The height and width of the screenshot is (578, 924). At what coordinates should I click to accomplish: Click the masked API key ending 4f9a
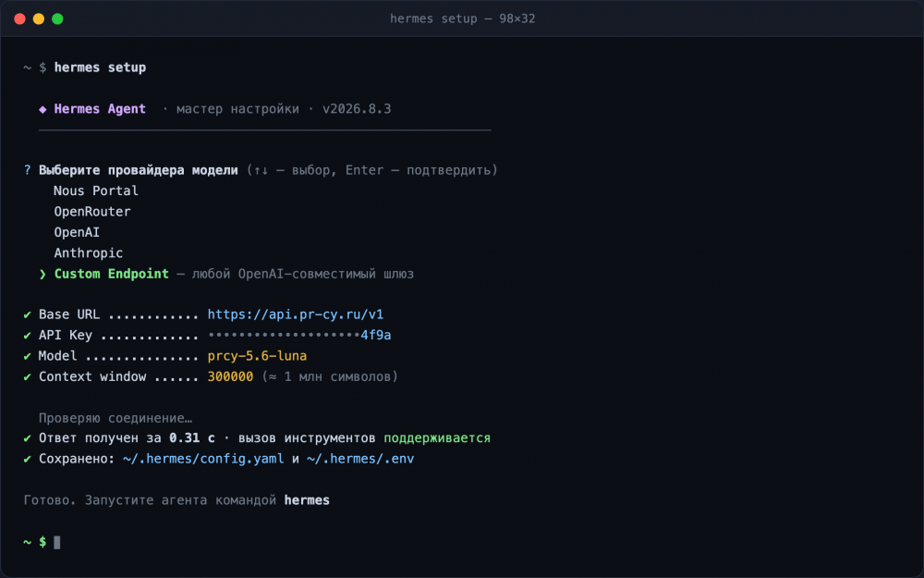pos(299,335)
